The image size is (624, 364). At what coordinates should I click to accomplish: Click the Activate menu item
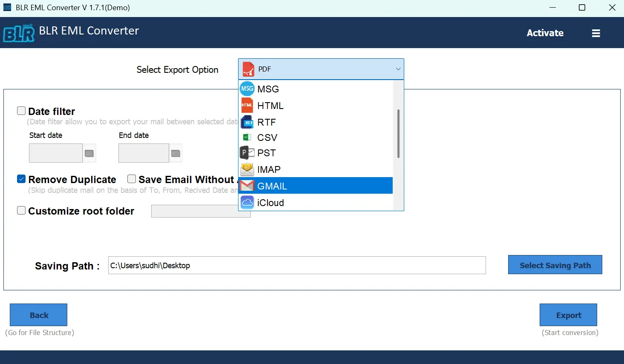(x=545, y=33)
